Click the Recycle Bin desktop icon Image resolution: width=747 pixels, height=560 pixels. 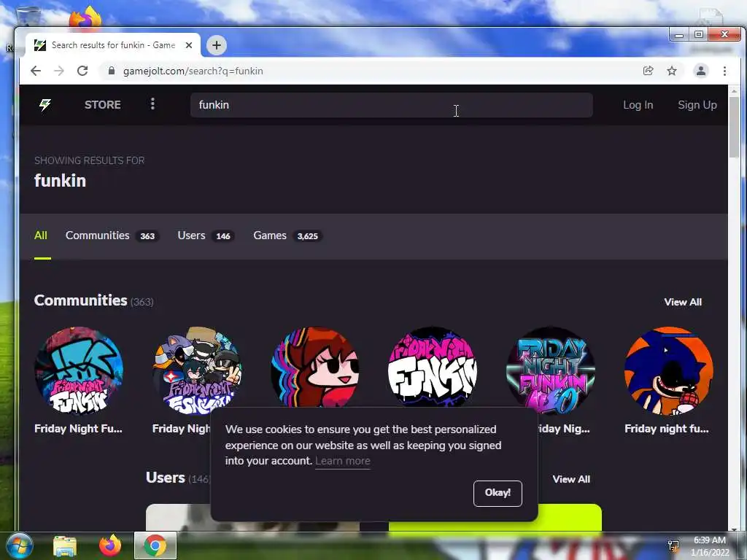pos(28,17)
